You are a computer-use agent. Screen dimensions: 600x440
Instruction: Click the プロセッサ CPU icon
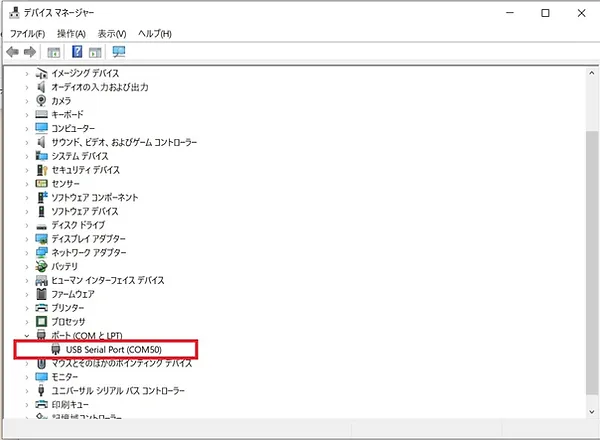(41, 321)
